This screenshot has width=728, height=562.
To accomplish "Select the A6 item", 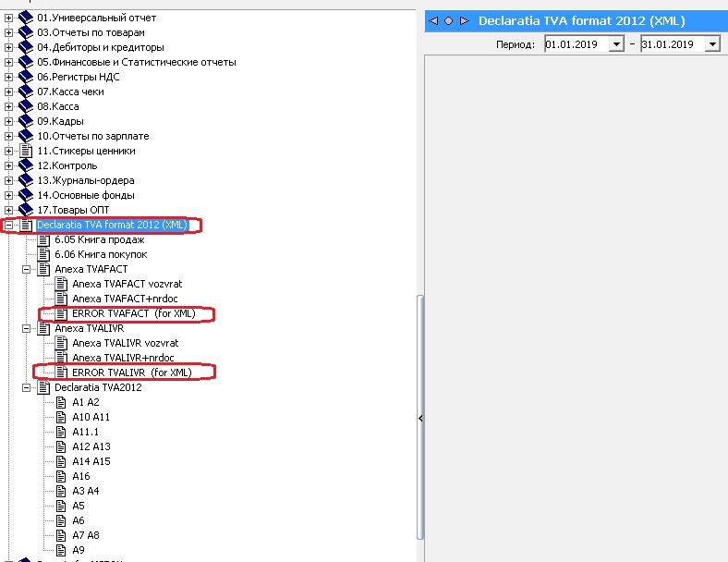I will 79,520.
